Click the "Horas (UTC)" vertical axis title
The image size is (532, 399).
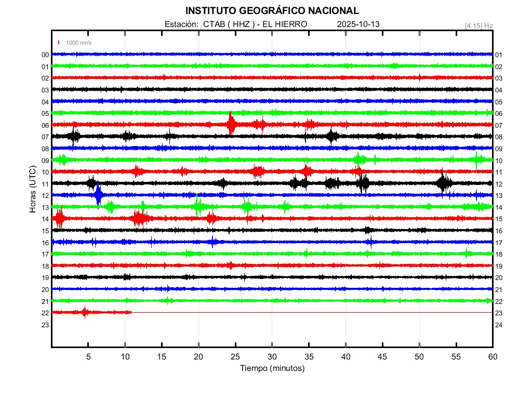pos(33,190)
